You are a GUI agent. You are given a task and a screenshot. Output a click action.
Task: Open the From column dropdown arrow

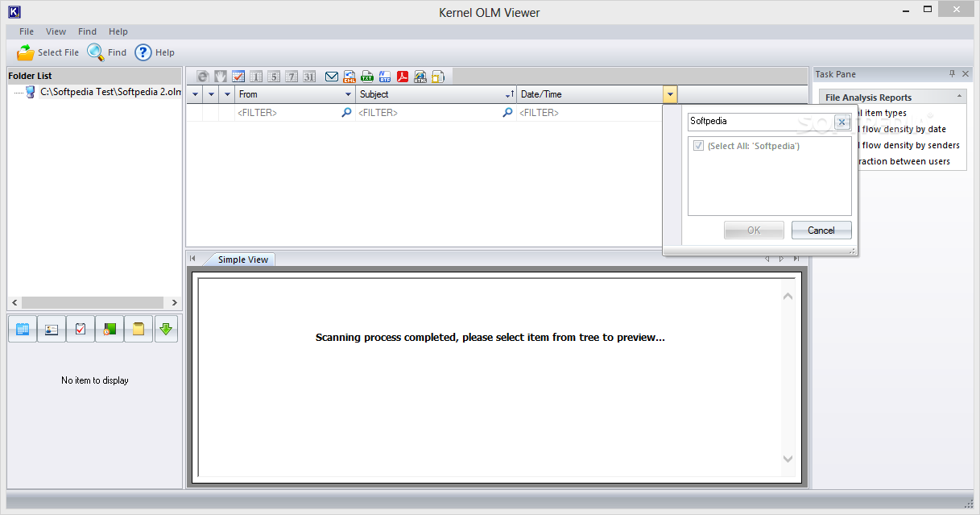pos(348,94)
